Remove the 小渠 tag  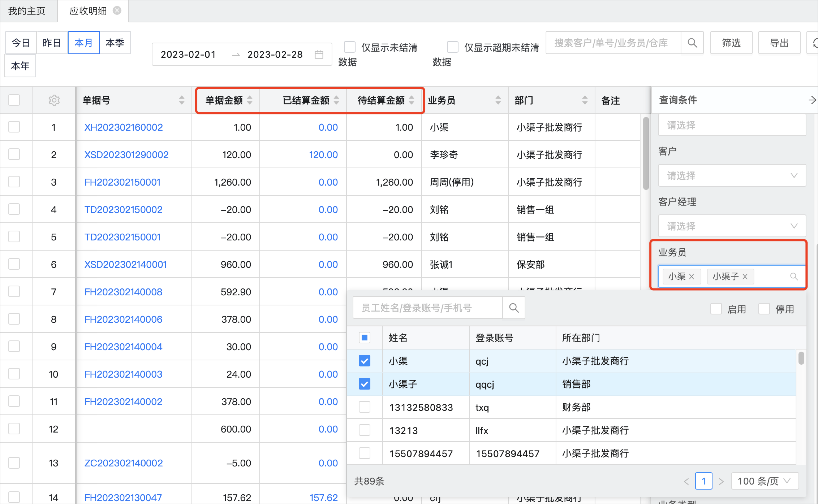692,277
